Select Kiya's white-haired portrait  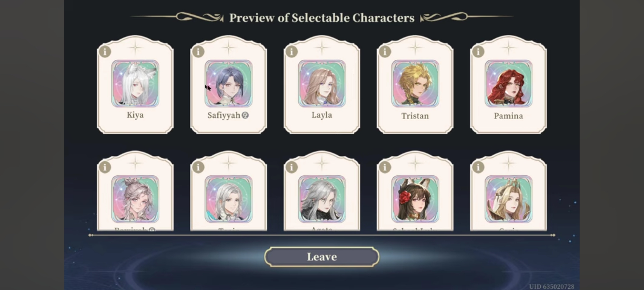click(x=135, y=84)
